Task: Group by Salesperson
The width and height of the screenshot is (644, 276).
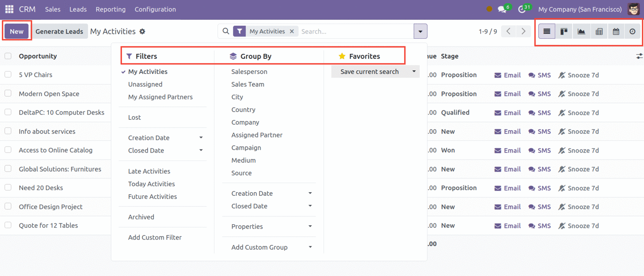Action: pos(249,72)
